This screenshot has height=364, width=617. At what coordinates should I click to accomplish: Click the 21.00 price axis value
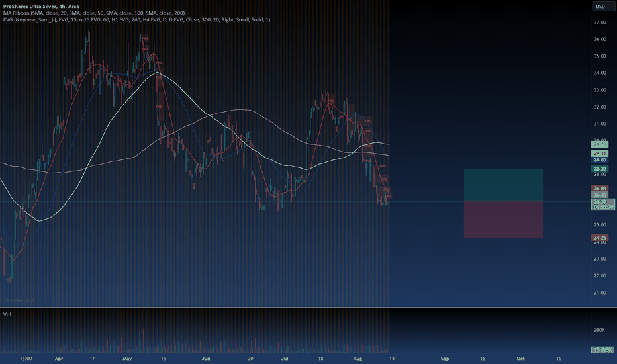coord(600,293)
